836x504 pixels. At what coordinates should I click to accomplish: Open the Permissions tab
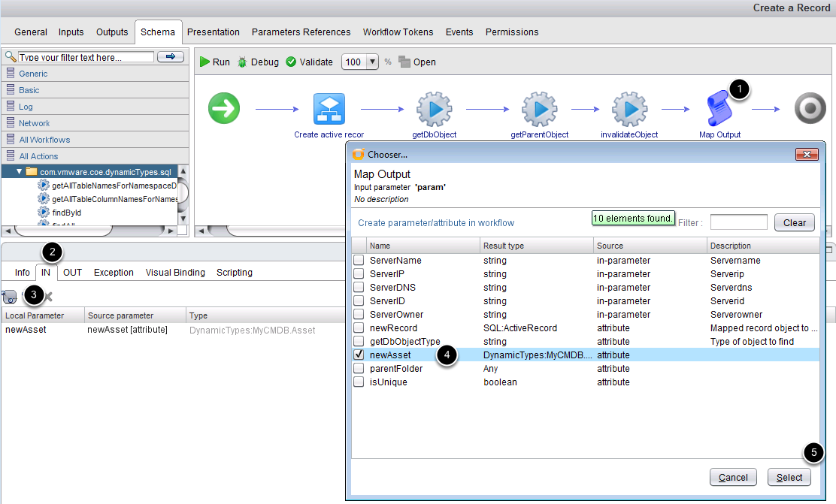tap(512, 32)
